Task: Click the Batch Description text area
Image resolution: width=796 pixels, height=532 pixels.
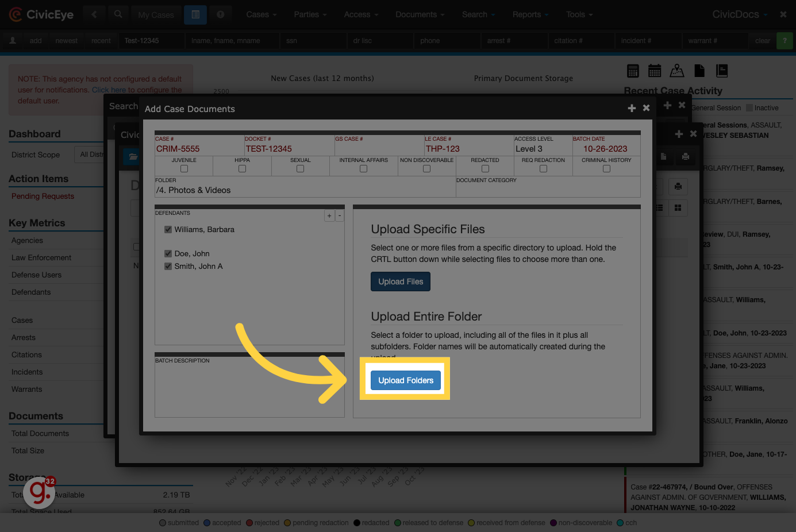Action: click(x=250, y=387)
